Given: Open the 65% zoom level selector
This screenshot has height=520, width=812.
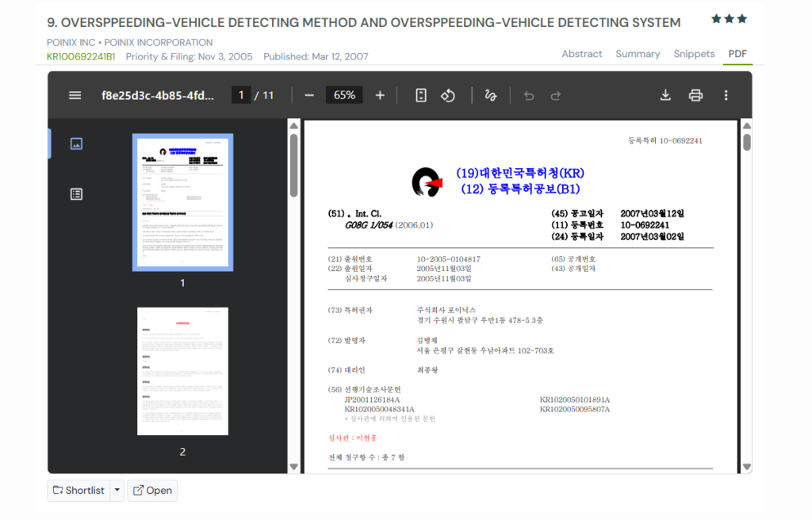Looking at the screenshot, I should pyautogui.click(x=344, y=94).
